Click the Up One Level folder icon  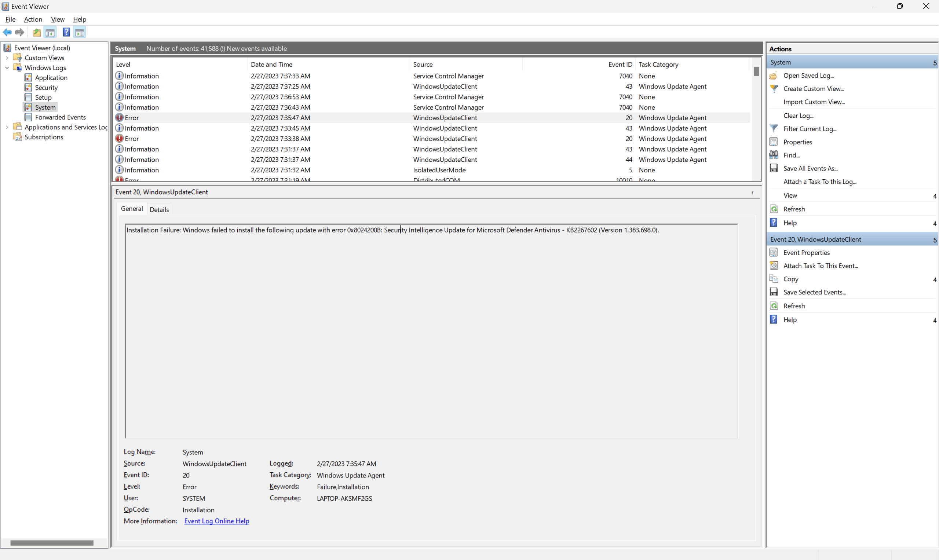tap(37, 32)
